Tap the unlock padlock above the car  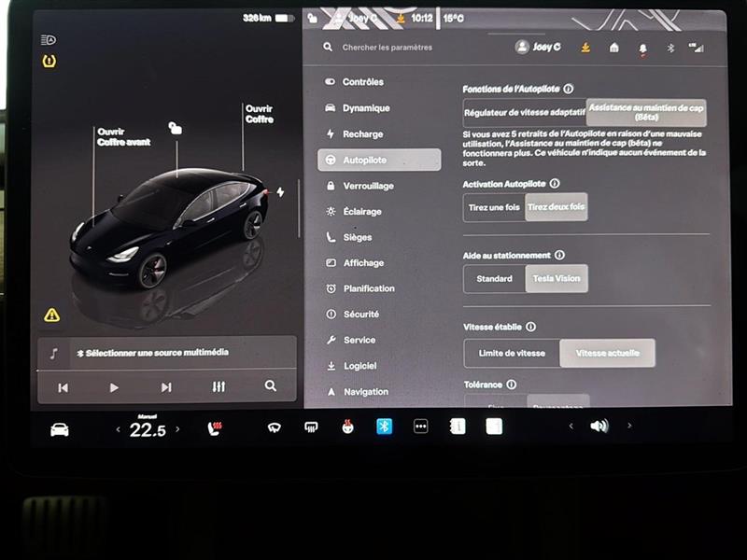175,128
